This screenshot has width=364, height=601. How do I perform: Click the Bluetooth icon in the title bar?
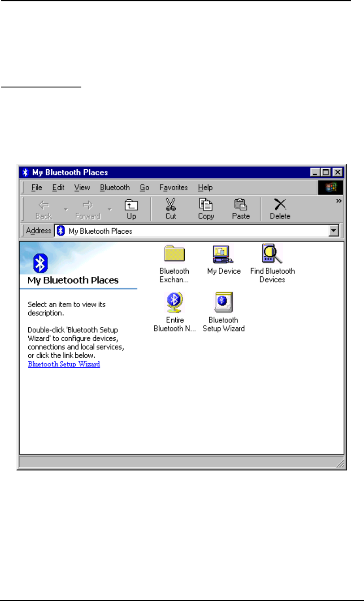26,172
